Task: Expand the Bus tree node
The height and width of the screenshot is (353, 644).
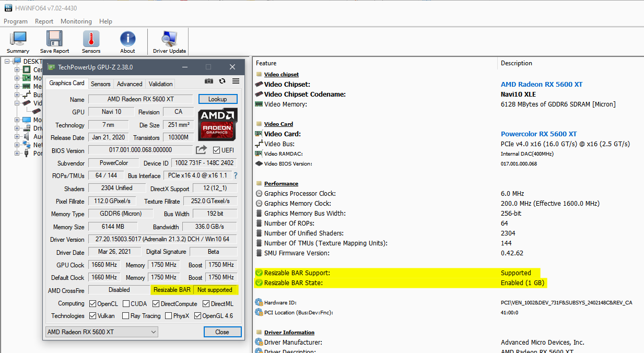Action: point(17,95)
